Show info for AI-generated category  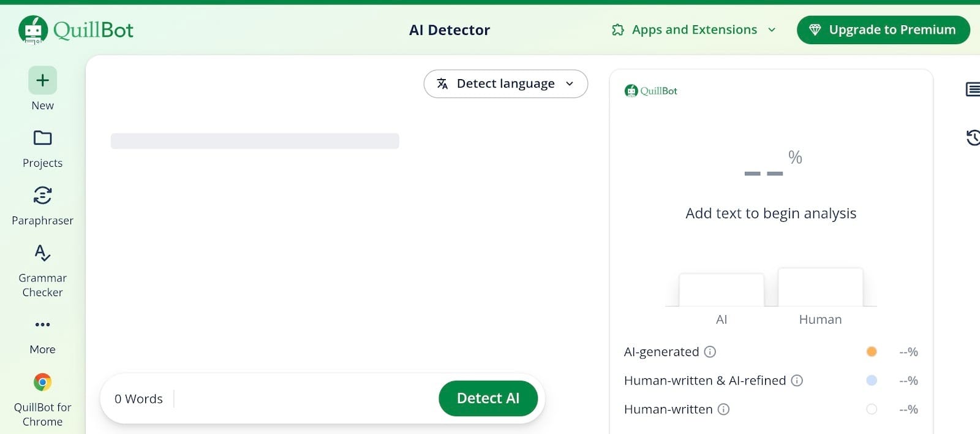(710, 352)
